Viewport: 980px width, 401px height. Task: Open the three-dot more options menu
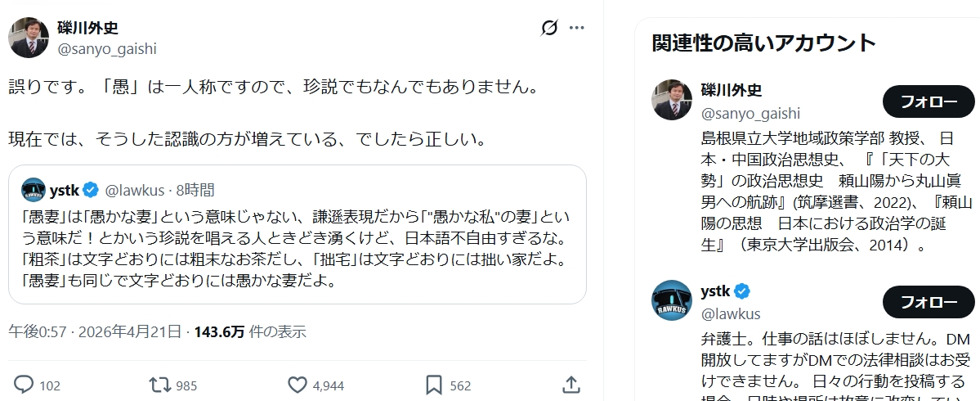pyautogui.click(x=577, y=28)
